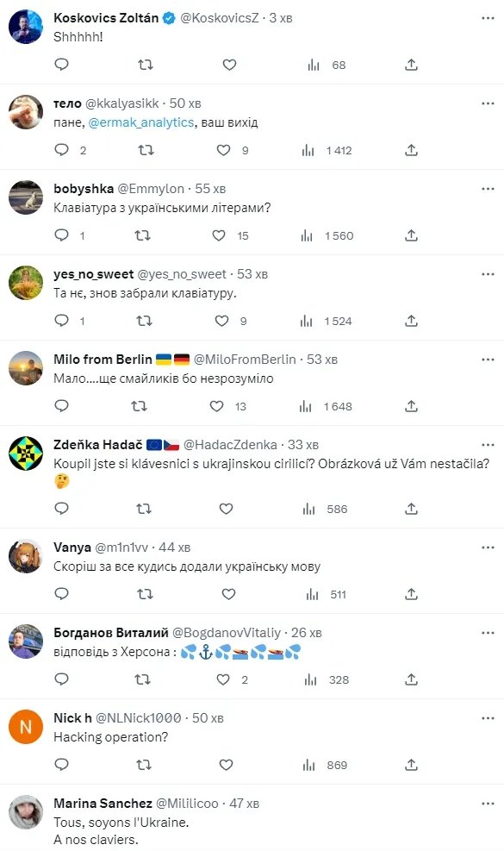Retweet Marina Sanchez's tweet
This screenshot has height=851, width=504.
(x=145, y=849)
